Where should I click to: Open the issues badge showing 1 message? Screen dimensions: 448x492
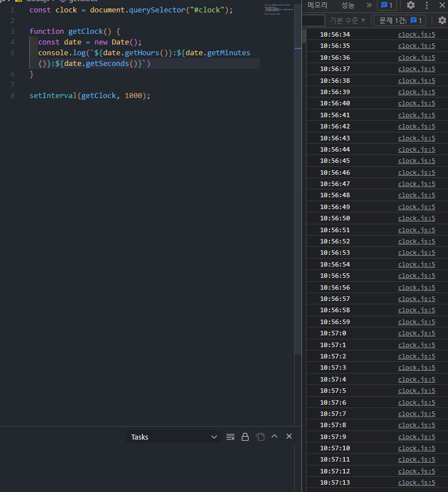pyautogui.click(x=387, y=5)
